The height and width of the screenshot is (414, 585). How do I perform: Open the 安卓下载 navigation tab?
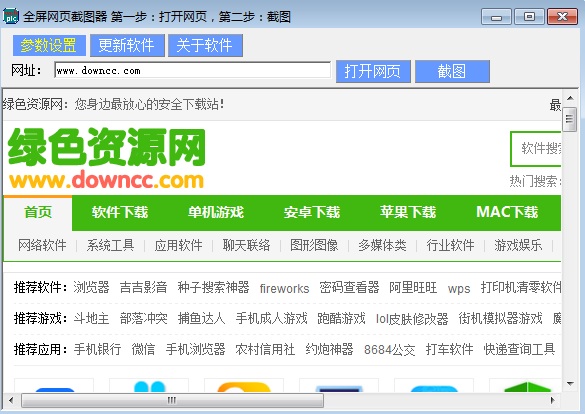point(312,212)
